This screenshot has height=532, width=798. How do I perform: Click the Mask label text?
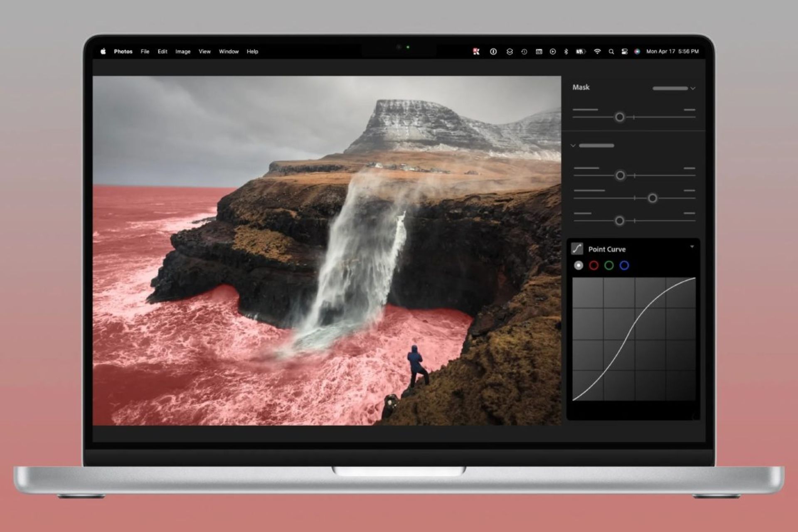coord(582,88)
